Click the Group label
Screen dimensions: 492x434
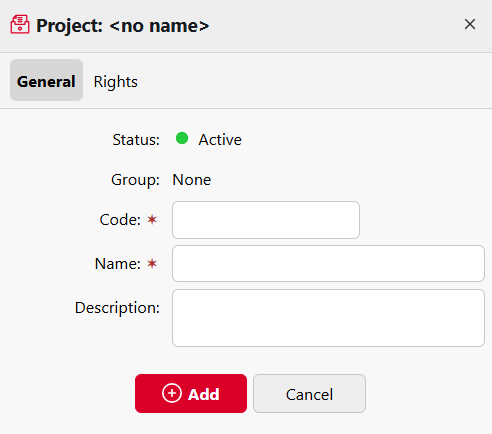[135, 180]
